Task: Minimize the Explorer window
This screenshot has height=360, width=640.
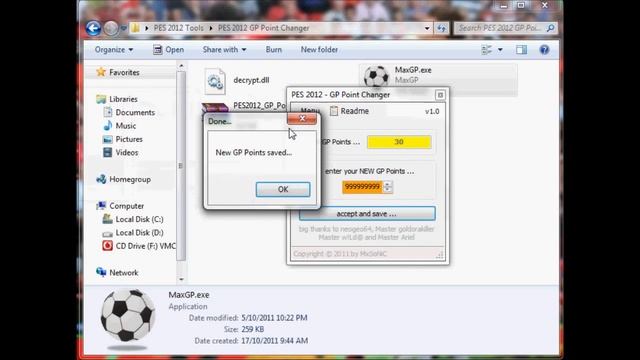Action: click(504, 6)
